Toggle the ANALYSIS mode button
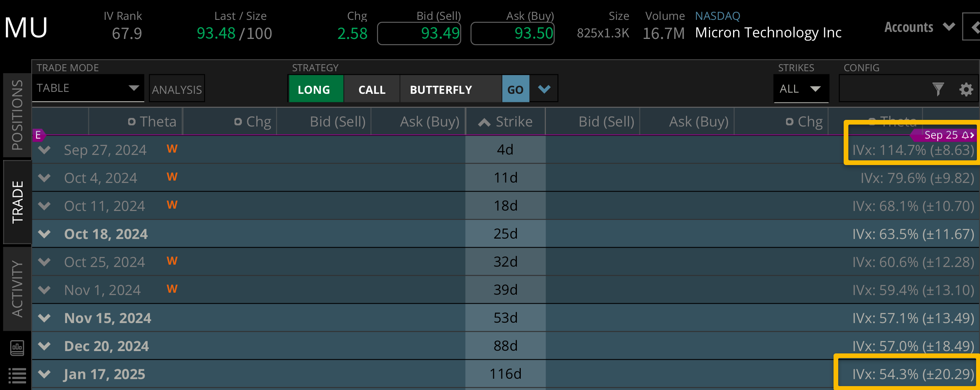The image size is (980, 390). pos(177,89)
